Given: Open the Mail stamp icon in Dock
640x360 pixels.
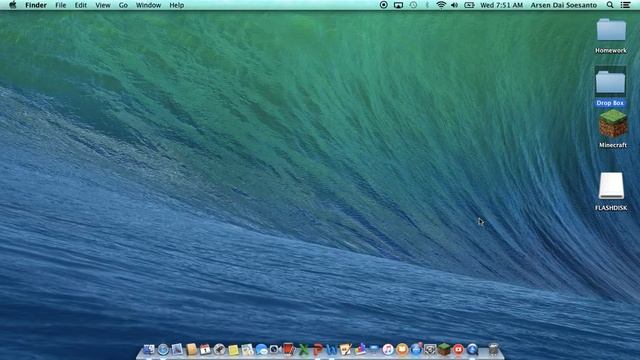Looking at the screenshot, I should coord(177,349).
